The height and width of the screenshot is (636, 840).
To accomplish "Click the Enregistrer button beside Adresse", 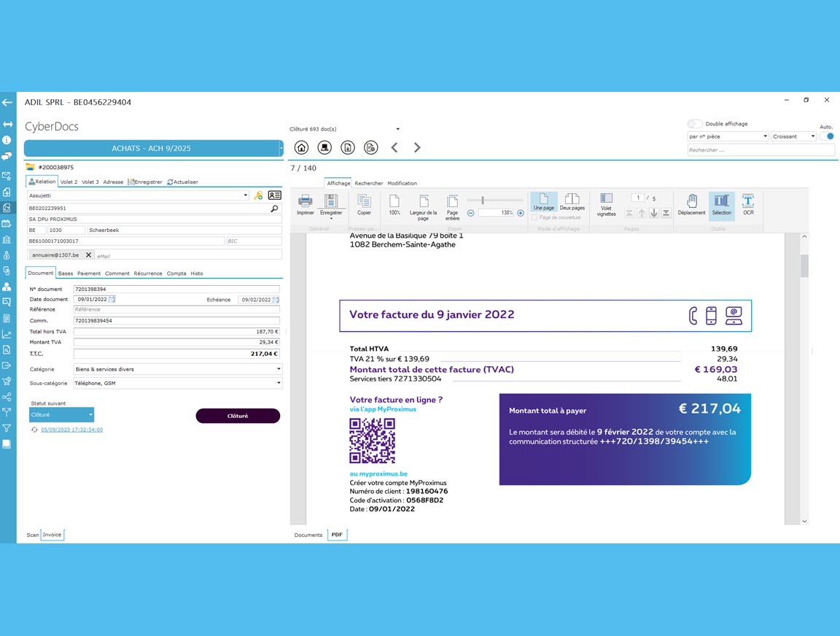I will pos(145,182).
